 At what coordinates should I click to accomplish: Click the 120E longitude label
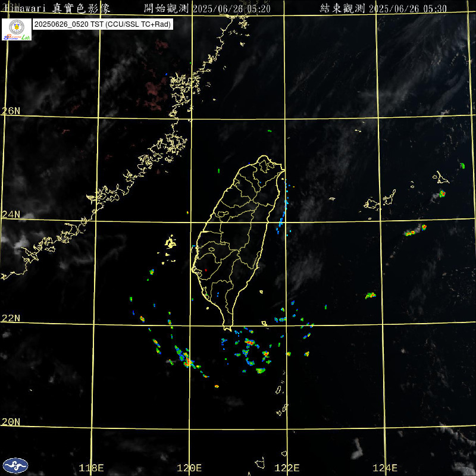189,468
